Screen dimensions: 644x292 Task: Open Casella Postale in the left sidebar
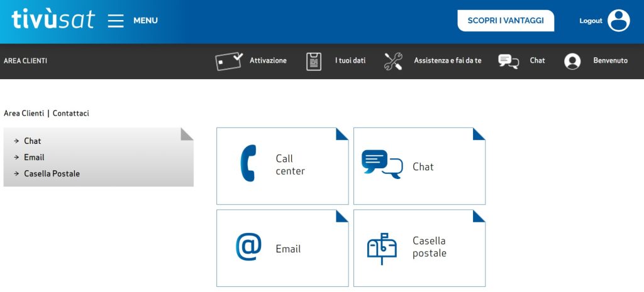coord(52,174)
